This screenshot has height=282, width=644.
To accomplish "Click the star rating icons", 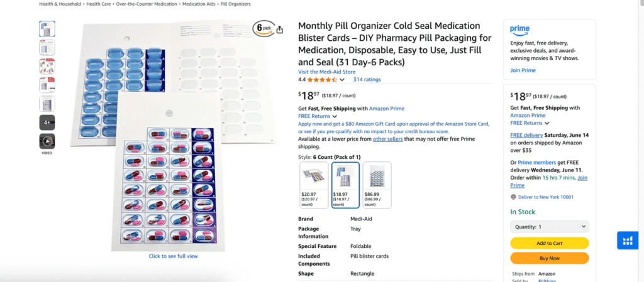I will pos(322,80).
